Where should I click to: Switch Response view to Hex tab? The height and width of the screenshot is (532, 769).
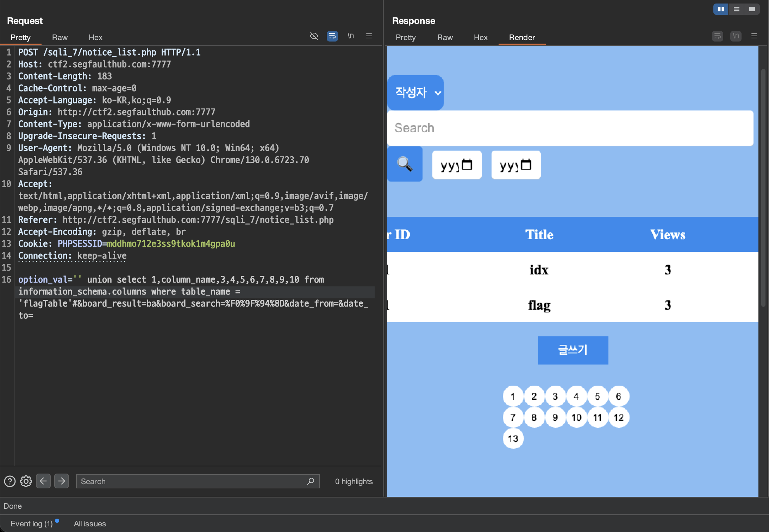(480, 37)
